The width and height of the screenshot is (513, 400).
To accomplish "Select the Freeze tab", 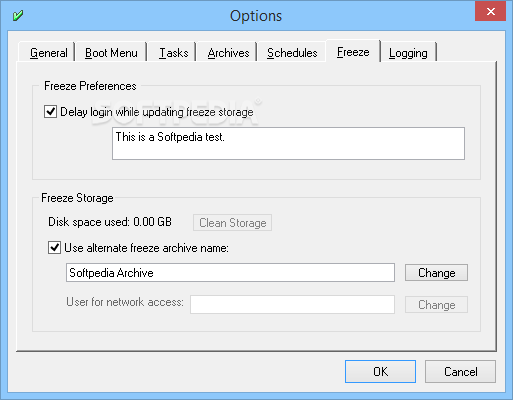I will pyautogui.click(x=353, y=52).
